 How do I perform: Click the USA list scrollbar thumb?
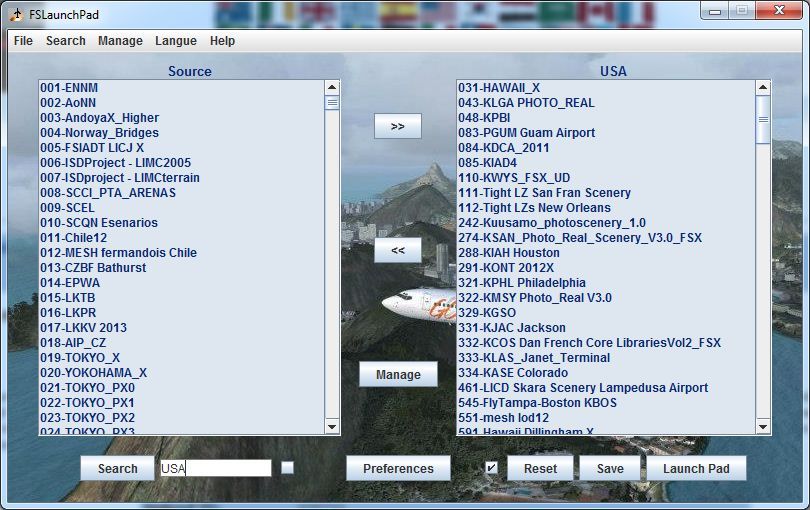tap(763, 119)
